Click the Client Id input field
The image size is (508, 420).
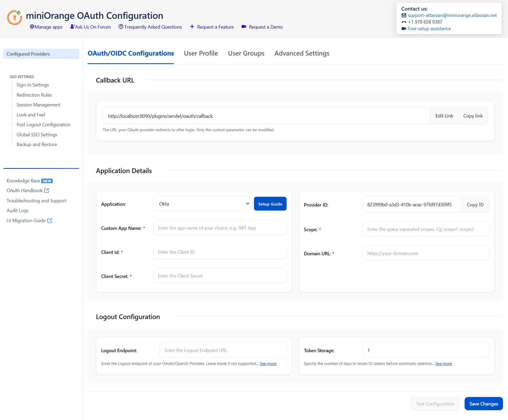[220, 252]
